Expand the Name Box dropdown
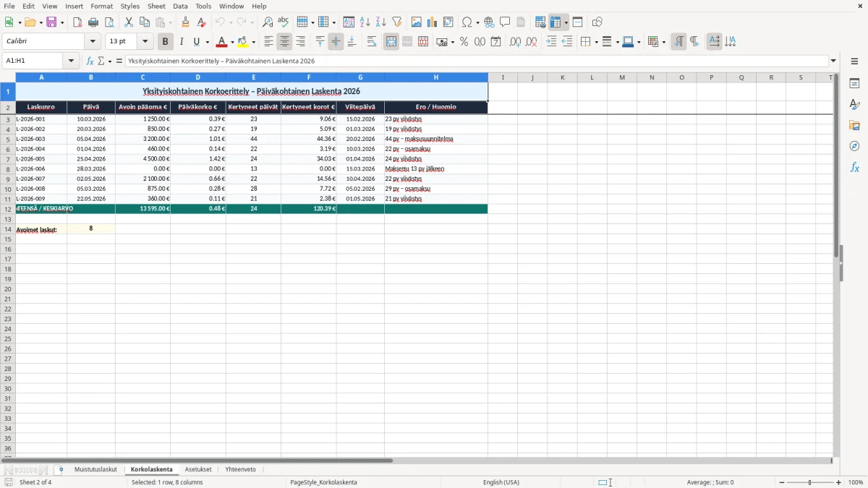The height and width of the screenshot is (488, 868). pyautogui.click(x=71, y=61)
